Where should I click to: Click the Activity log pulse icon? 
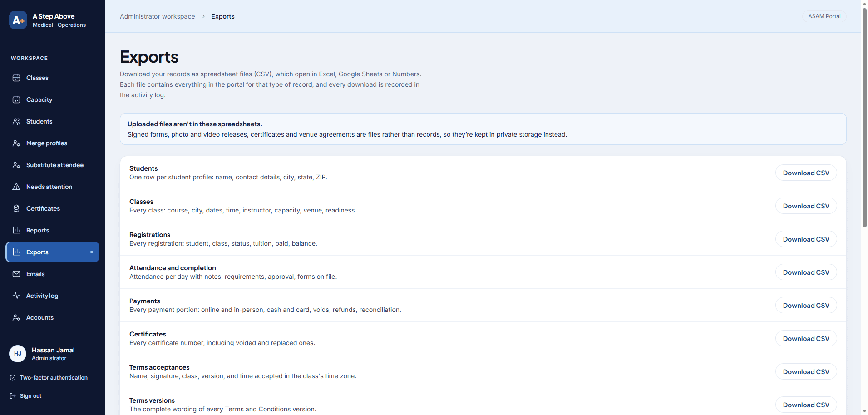coord(16,296)
